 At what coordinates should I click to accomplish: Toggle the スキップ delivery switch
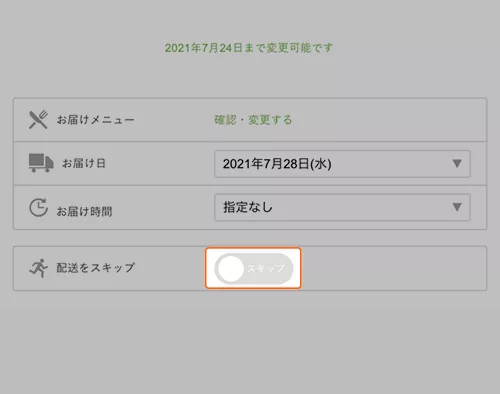[254, 268]
